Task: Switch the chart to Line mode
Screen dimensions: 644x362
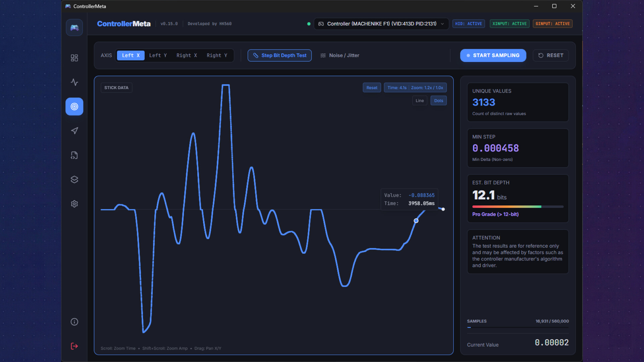Action: tap(420, 101)
